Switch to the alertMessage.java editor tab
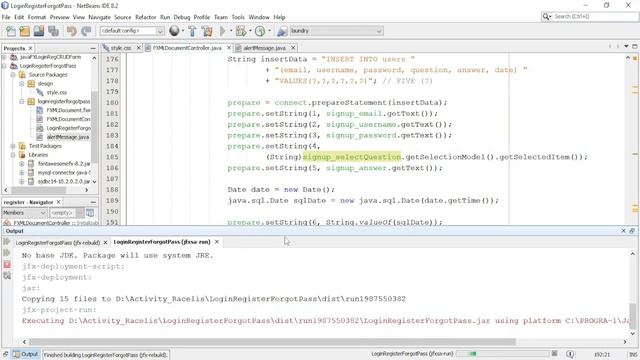This screenshot has width=640, height=360. tap(264, 48)
